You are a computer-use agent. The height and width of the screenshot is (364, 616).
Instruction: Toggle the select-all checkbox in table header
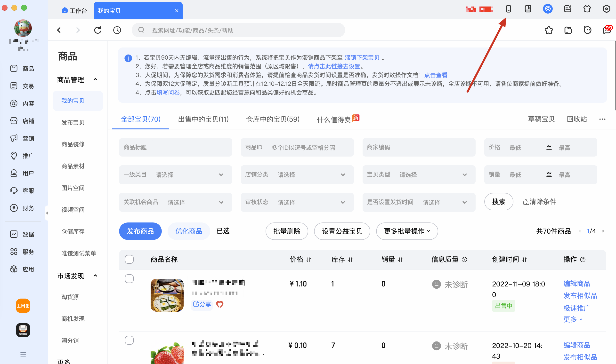click(x=129, y=259)
